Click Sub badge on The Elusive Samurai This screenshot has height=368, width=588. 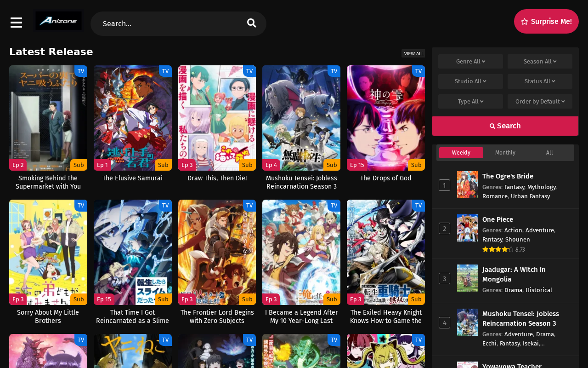pyautogui.click(x=163, y=165)
